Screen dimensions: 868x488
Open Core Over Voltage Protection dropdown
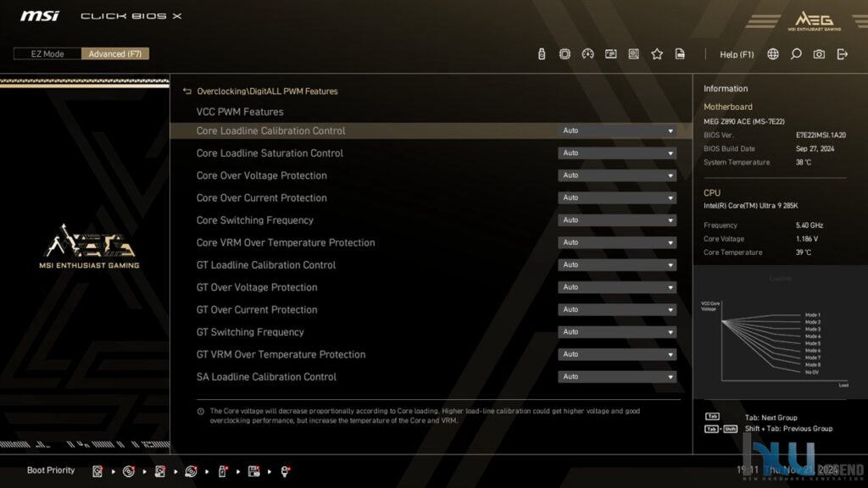point(617,175)
